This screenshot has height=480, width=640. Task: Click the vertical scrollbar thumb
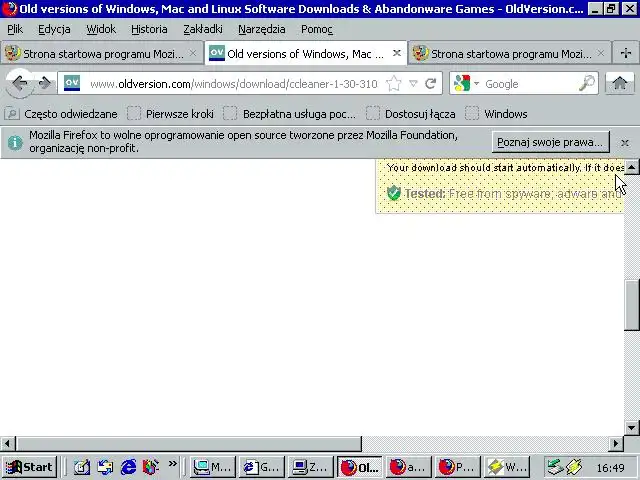632,304
